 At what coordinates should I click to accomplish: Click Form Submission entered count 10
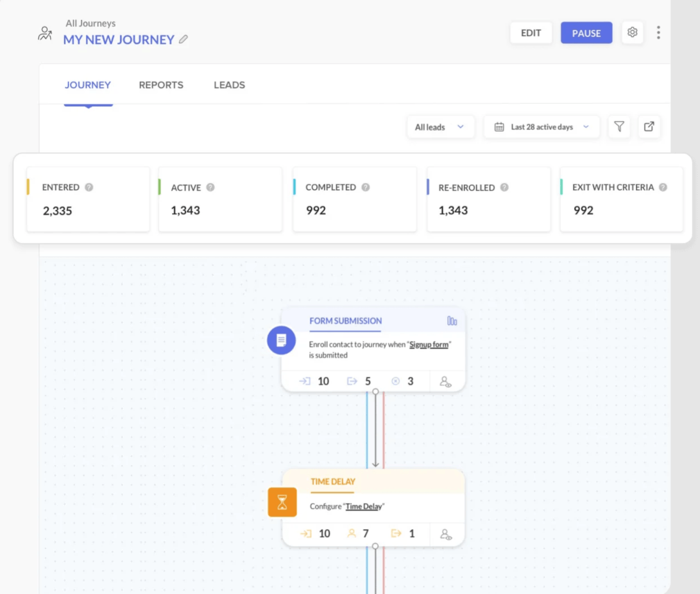(315, 381)
